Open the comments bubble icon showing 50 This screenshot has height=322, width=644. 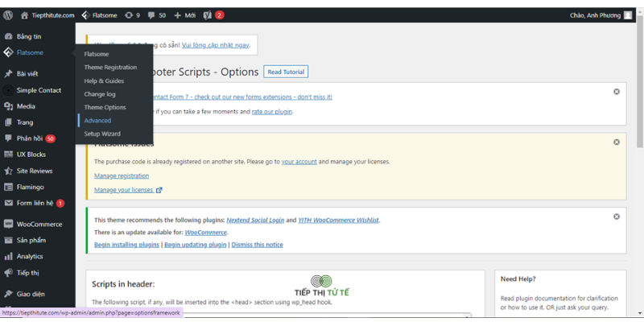151,15
